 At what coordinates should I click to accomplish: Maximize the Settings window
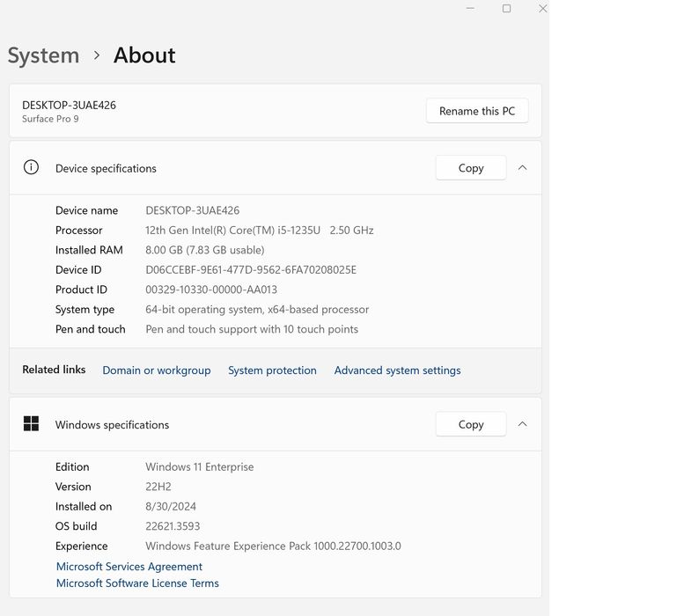pos(506,8)
